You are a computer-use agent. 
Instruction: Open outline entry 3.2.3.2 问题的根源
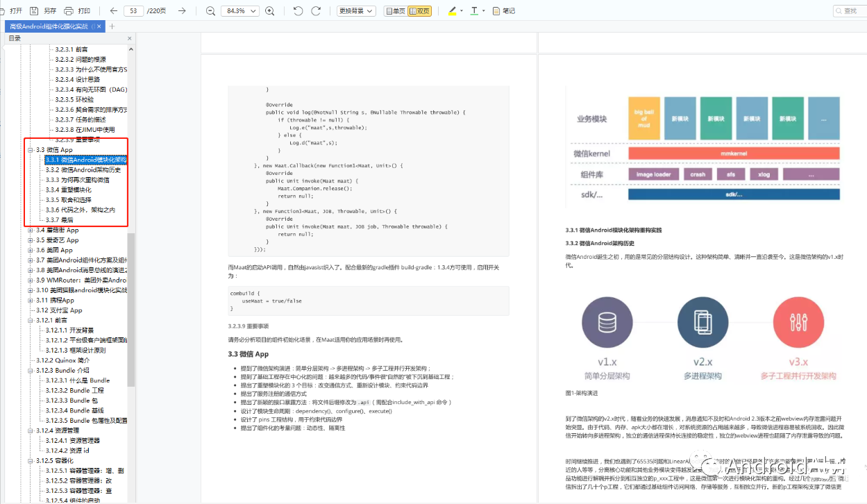(81, 60)
